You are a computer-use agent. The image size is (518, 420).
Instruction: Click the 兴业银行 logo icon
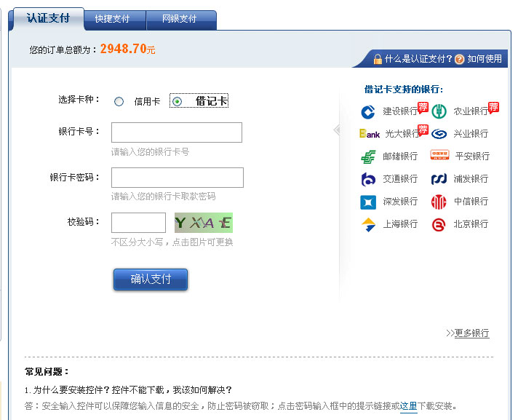tap(439, 134)
